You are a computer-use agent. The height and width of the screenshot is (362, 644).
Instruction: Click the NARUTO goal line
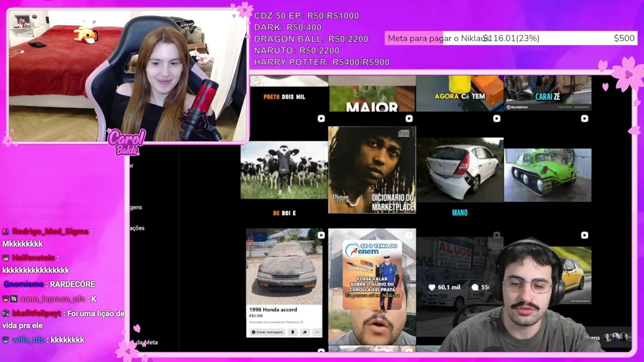297,50
